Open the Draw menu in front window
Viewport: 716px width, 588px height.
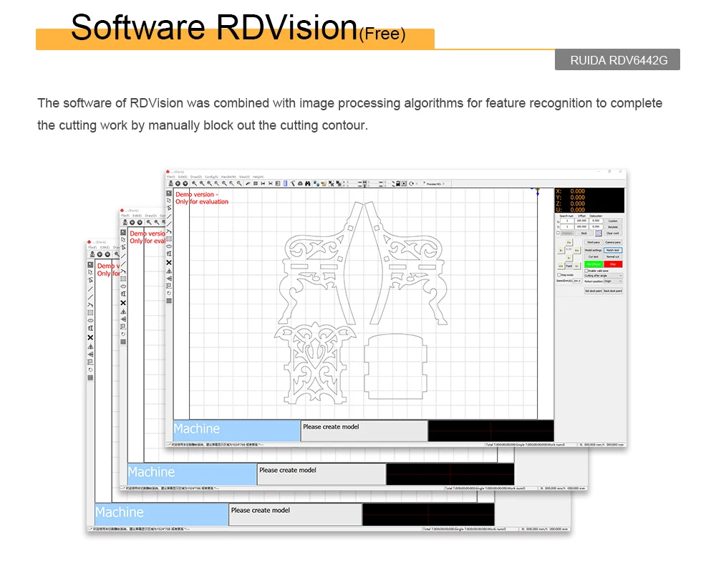tap(196, 177)
